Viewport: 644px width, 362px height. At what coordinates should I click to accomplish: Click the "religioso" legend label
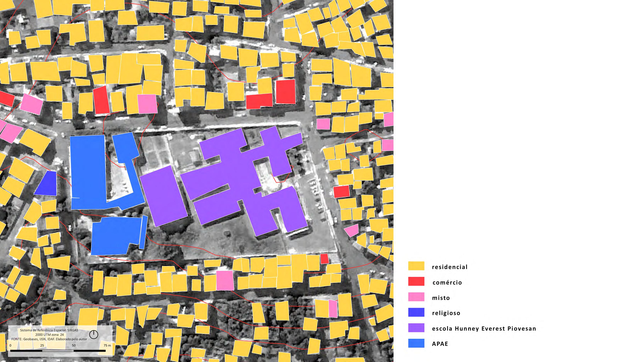pyautogui.click(x=446, y=313)
